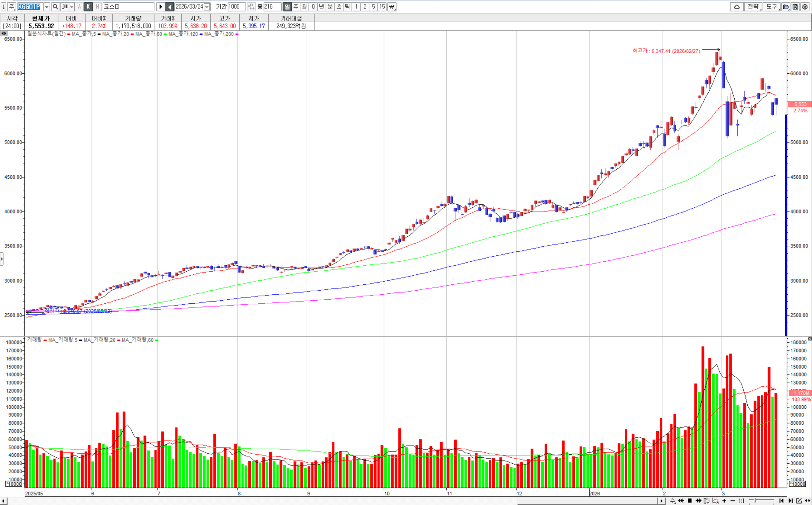Viewport: 812px width, 505px height.
Task: Click the cloud icon in top toolbar
Action: 736,7
